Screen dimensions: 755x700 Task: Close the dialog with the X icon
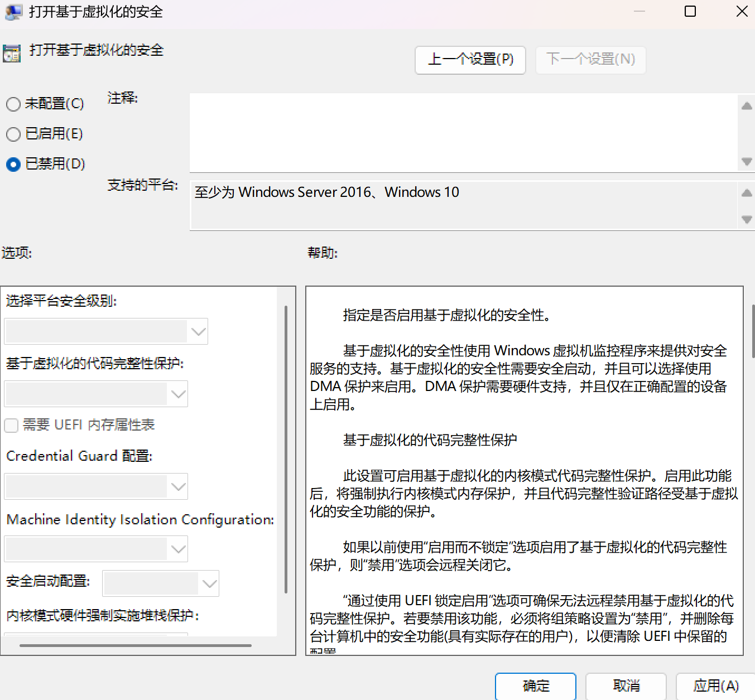742,12
